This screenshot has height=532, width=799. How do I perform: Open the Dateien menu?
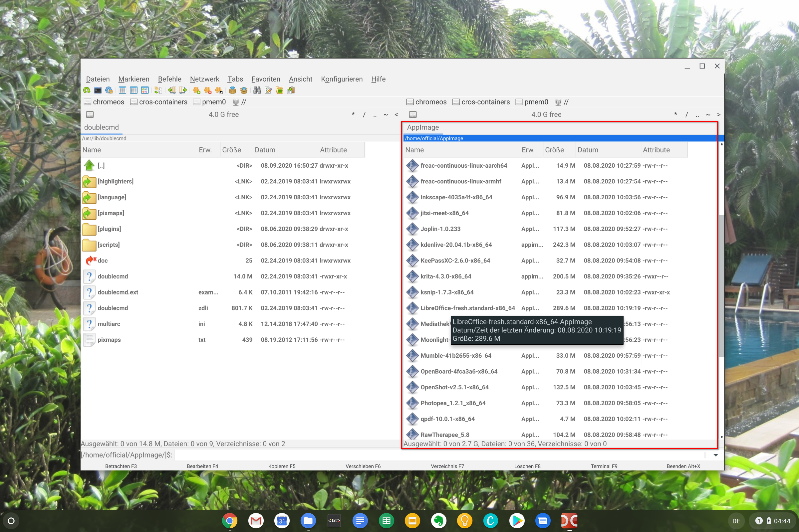point(98,79)
